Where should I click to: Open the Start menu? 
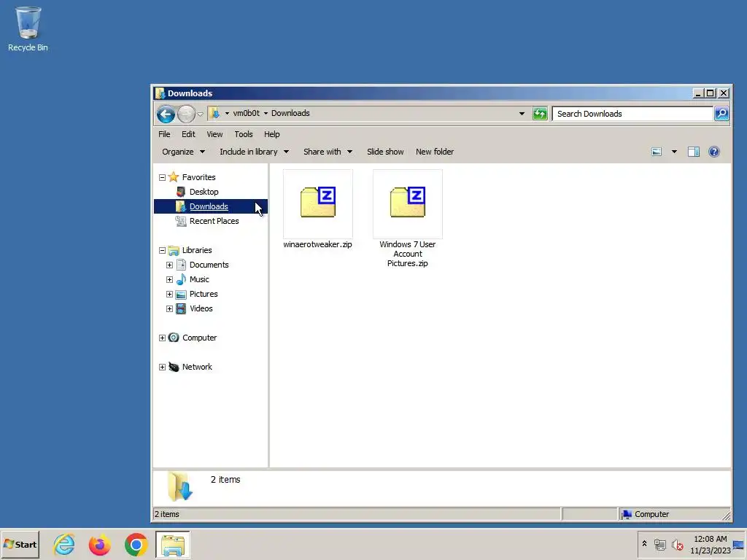(x=20, y=544)
